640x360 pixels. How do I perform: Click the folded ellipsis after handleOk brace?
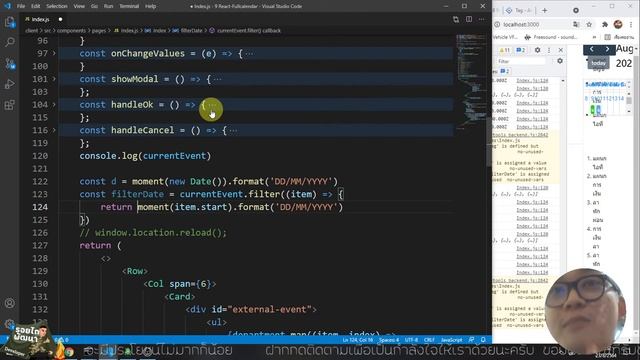coord(212,105)
